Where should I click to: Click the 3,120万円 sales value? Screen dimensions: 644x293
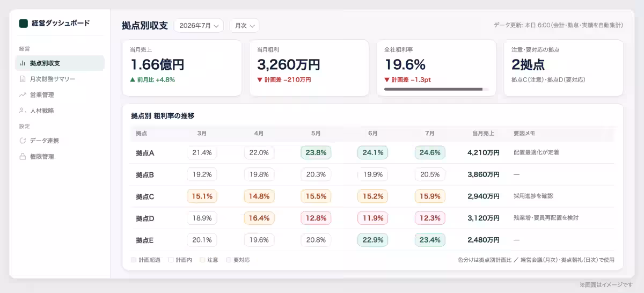(x=484, y=218)
